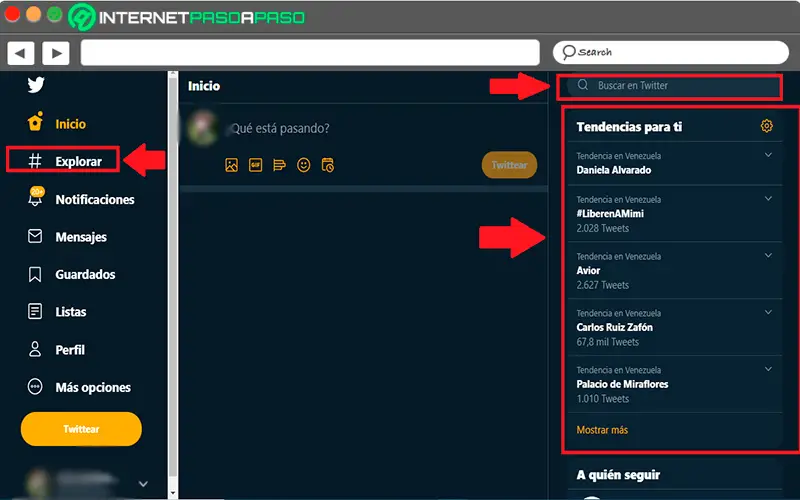Open Guardados bookmarks
Image resolution: width=800 pixels, height=500 pixels.
[85, 274]
